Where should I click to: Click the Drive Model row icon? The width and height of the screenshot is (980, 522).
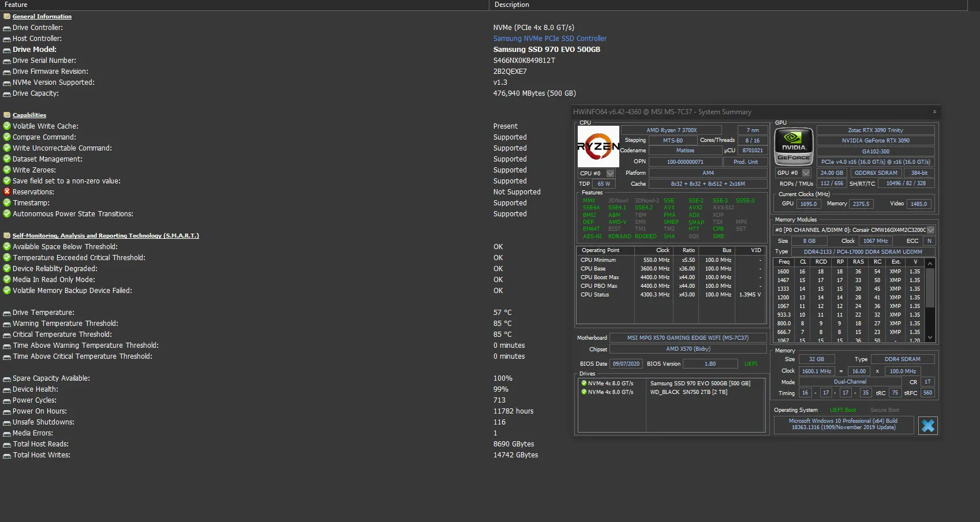click(7, 50)
